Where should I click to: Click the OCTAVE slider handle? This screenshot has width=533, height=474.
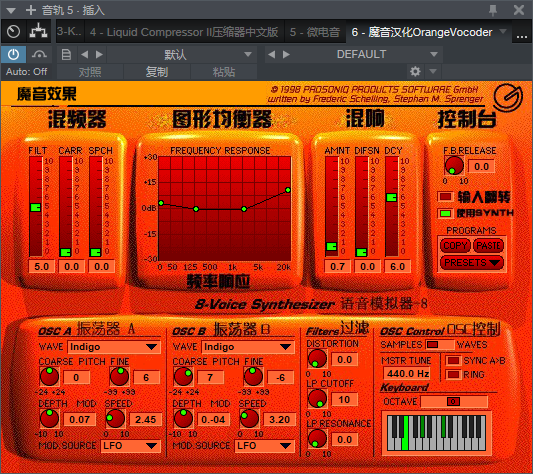click(453, 402)
